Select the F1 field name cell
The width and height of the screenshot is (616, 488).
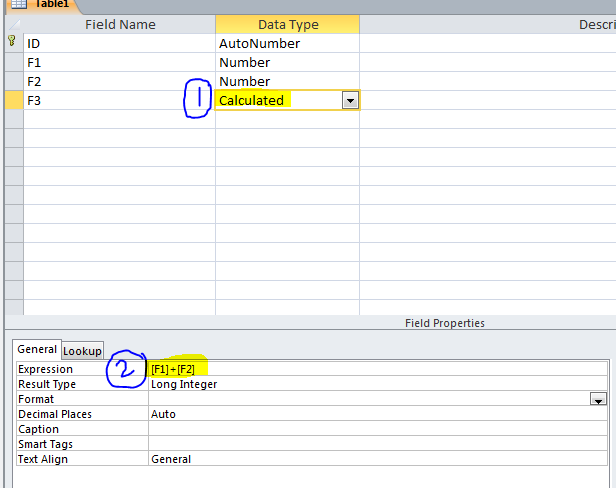[x=119, y=62]
